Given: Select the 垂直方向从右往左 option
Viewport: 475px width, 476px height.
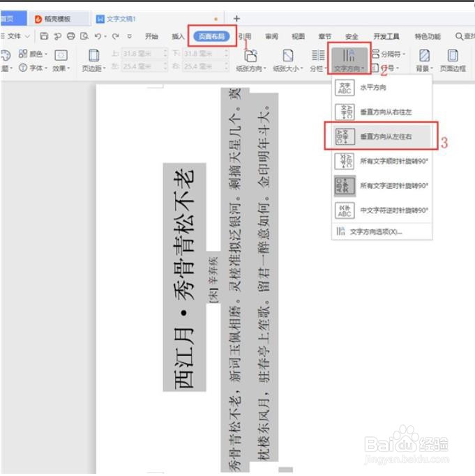Looking at the screenshot, I should pyautogui.click(x=382, y=112).
